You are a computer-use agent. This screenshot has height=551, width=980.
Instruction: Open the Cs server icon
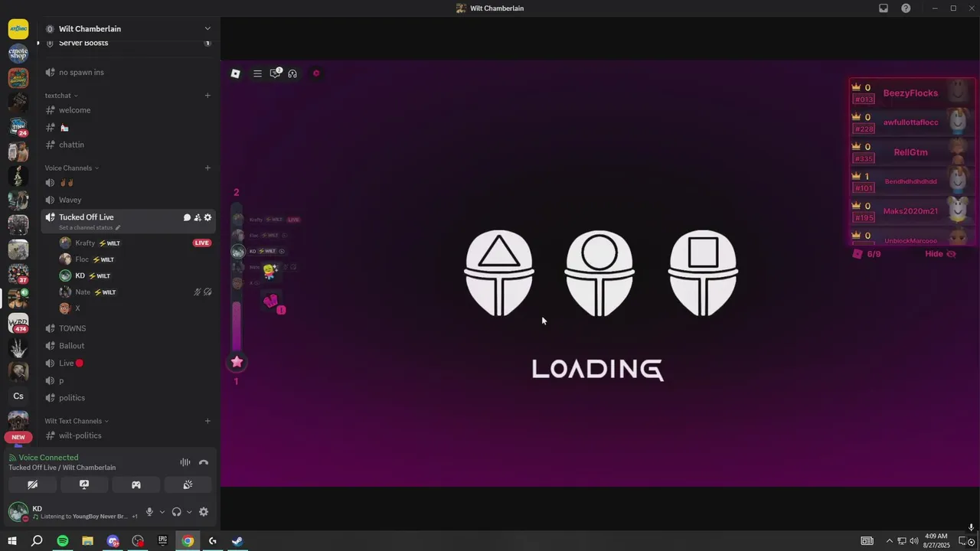pos(18,396)
